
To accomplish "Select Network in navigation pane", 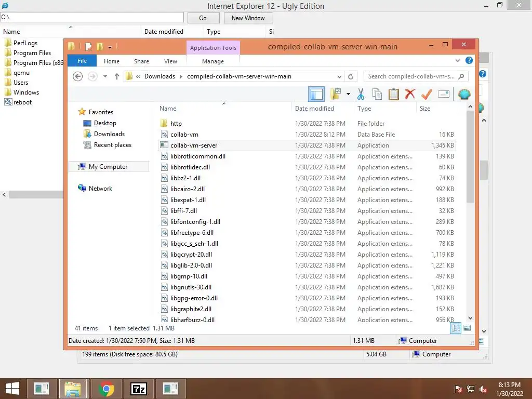I will point(100,188).
